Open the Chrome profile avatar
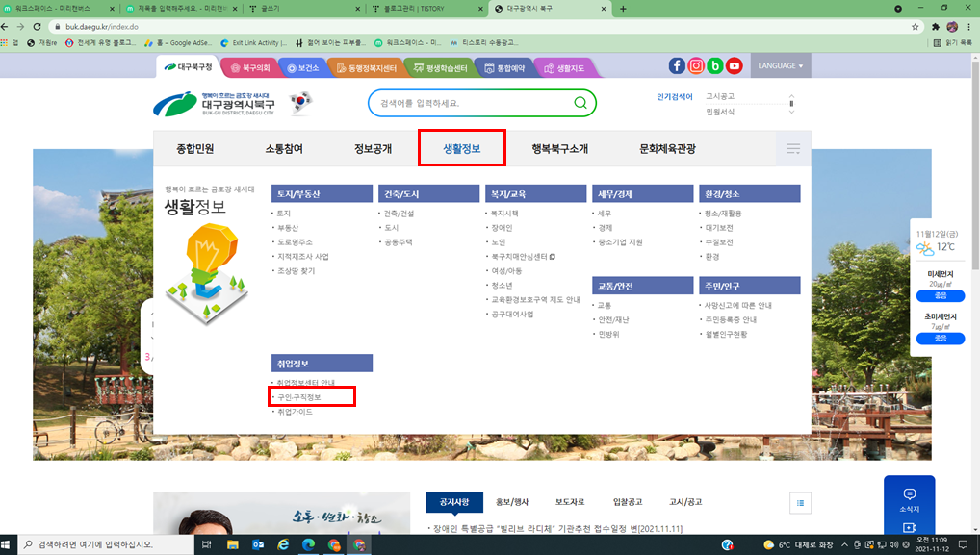 point(952,27)
